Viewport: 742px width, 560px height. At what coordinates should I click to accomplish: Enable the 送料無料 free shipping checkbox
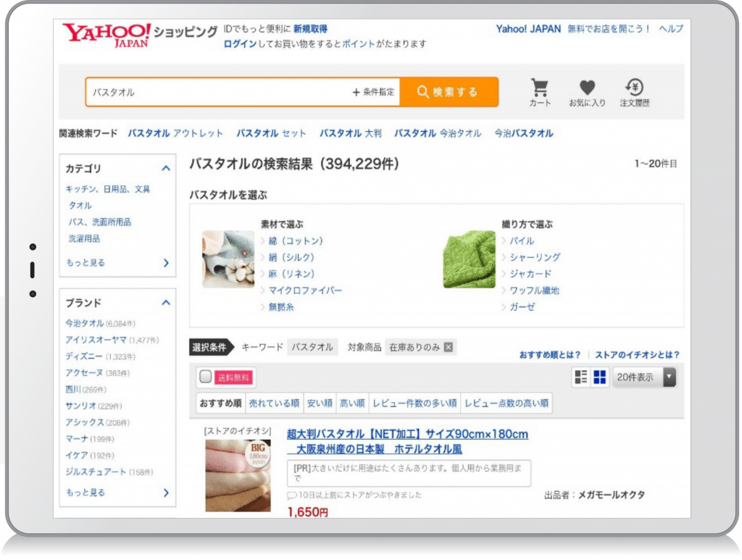[x=206, y=377]
